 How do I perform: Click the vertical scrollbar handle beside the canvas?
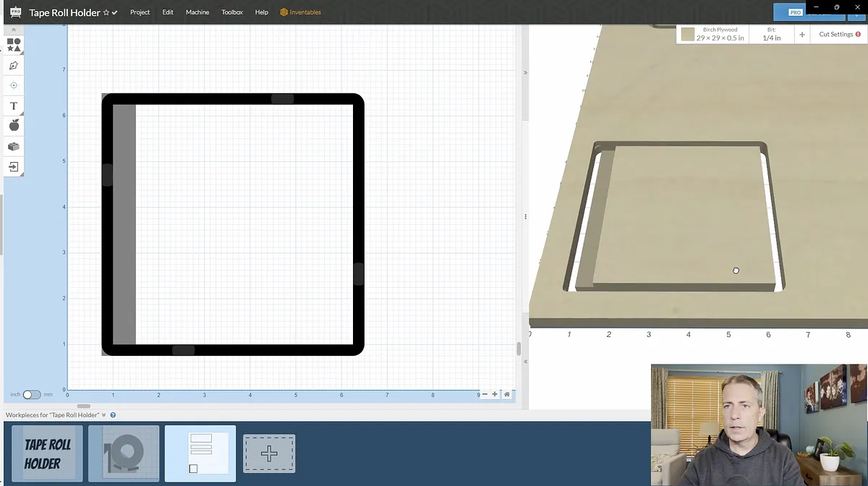(x=519, y=349)
